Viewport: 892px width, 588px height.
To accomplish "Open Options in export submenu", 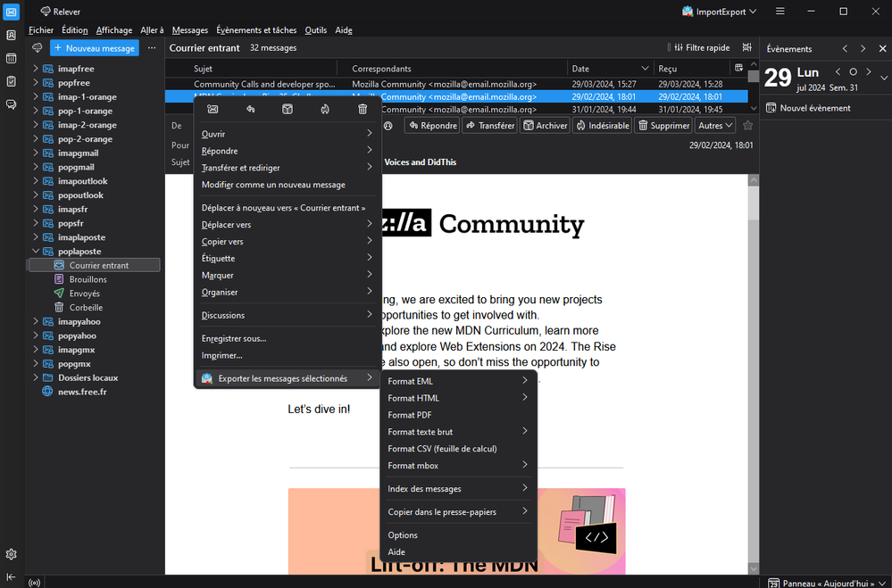I will click(458, 535).
